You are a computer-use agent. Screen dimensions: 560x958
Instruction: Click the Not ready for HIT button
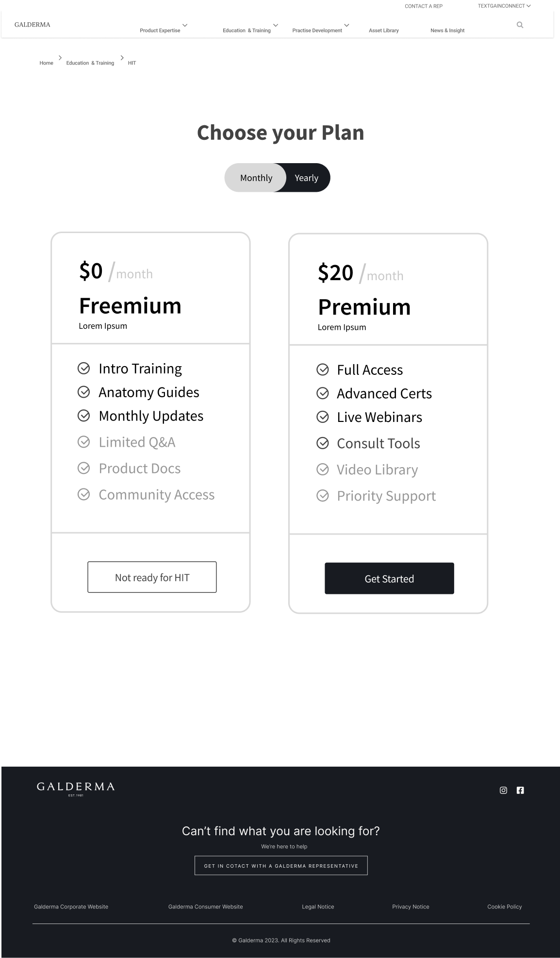[x=152, y=577]
